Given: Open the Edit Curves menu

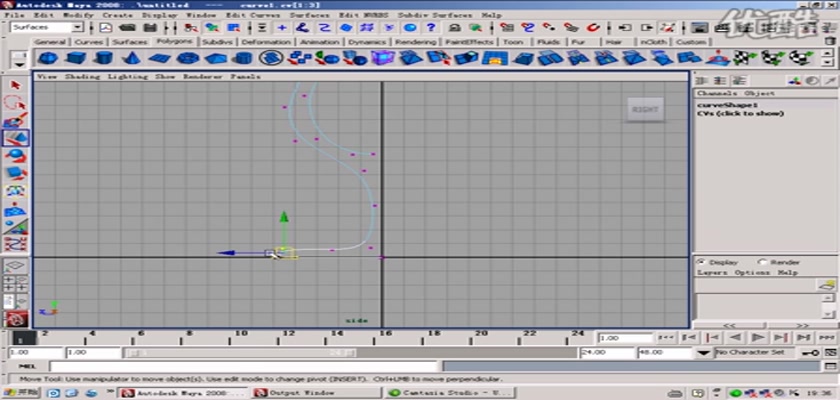Looking at the screenshot, I should [x=253, y=16].
